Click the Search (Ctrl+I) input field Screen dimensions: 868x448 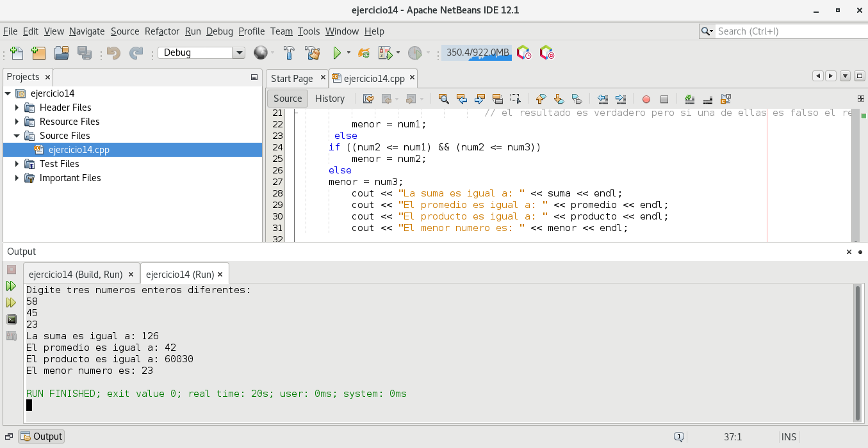[x=788, y=31]
